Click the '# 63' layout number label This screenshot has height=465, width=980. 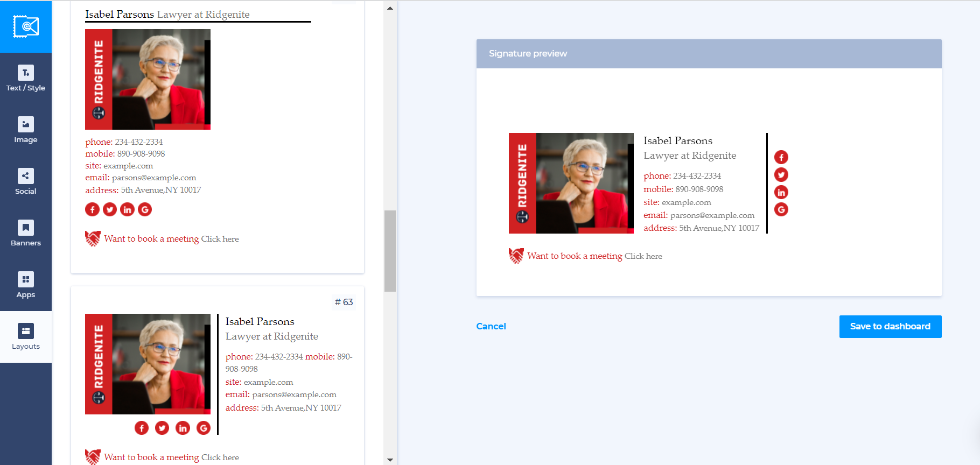(344, 302)
